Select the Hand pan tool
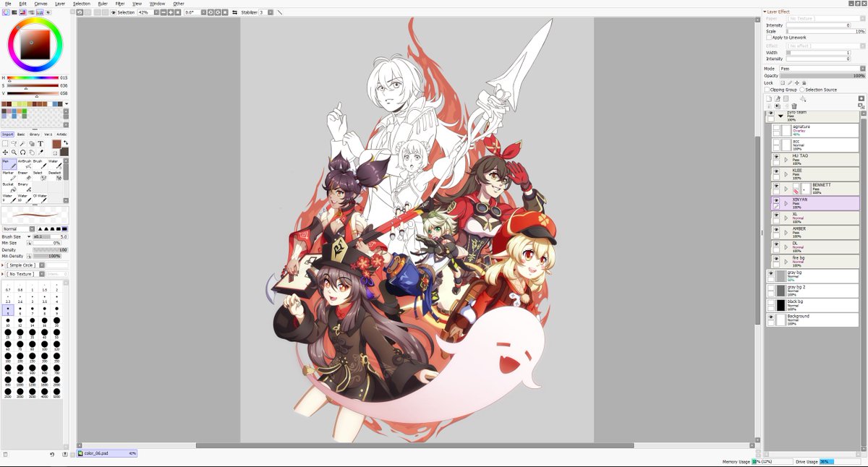Screen dimensions: 868x467 32,153
